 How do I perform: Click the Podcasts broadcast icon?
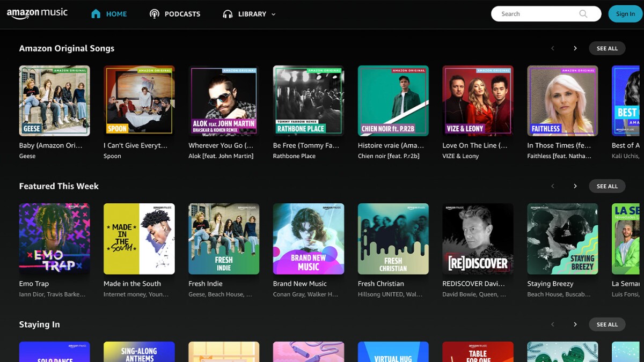pos(155,14)
